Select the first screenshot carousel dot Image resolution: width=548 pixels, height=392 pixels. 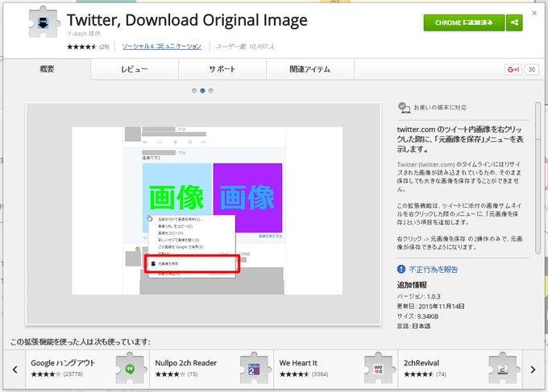[194, 91]
